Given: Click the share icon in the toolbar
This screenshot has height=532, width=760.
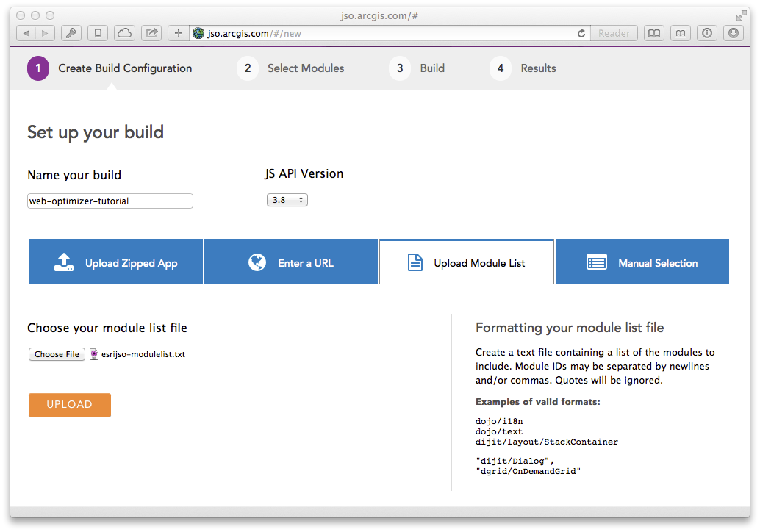Looking at the screenshot, I should [151, 33].
